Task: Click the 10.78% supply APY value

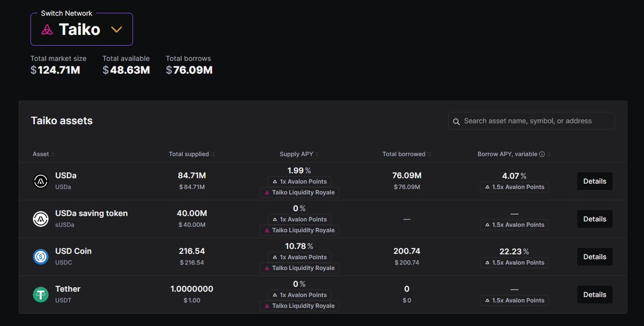Action: click(299, 246)
